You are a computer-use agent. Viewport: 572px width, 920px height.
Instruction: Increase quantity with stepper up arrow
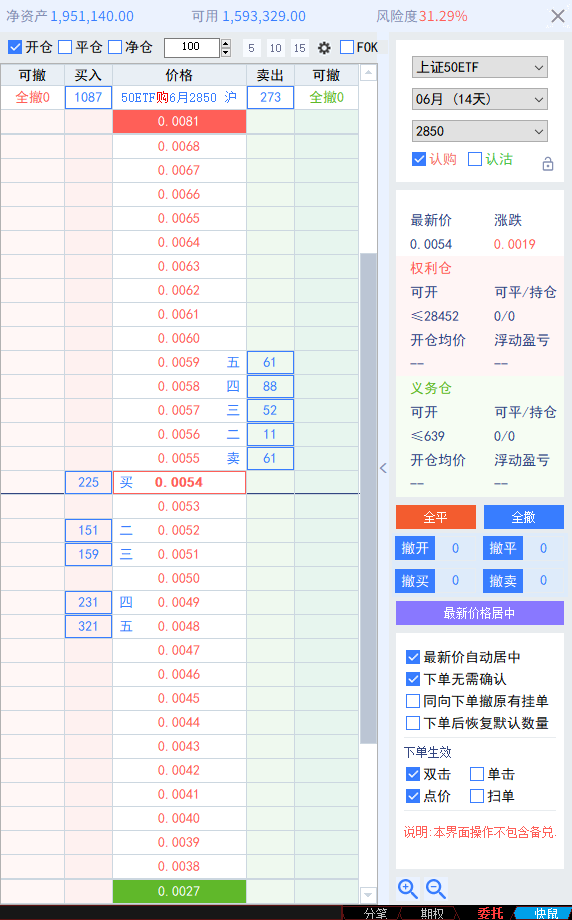pyautogui.click(x=226, y=43)
